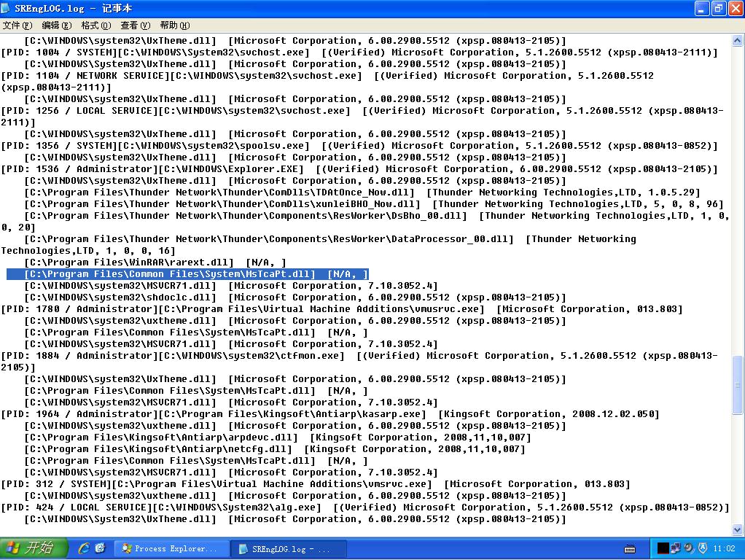The width and height of the screenshot is (745, 560).
Task: Open the 编辑(E) menu
Action: pos(57,26)
